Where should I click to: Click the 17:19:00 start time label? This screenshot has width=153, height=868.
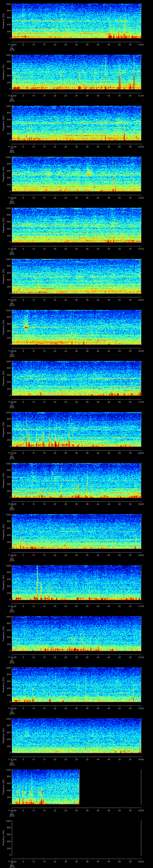point(12,44)
